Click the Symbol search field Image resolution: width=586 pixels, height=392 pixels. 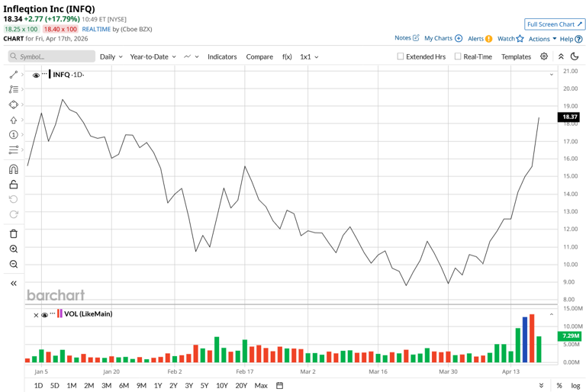tap(52, 56)
